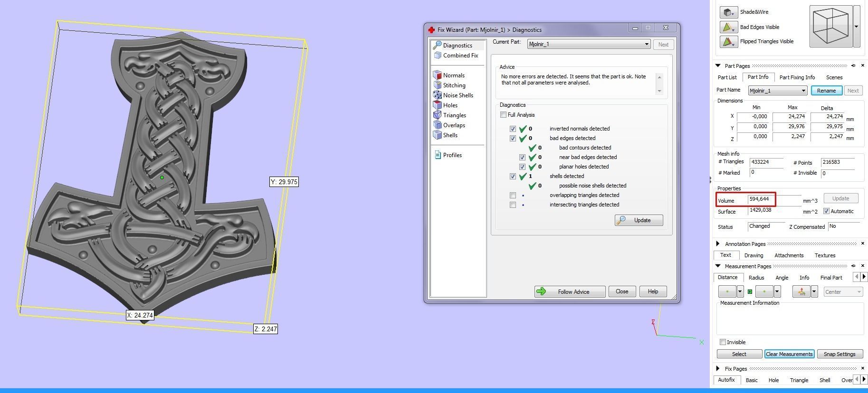Image resolution: width=868 pixels, height=393 pixels.
Task: Click the Flipped Triangles Visible icon
Action: point(728,42)
